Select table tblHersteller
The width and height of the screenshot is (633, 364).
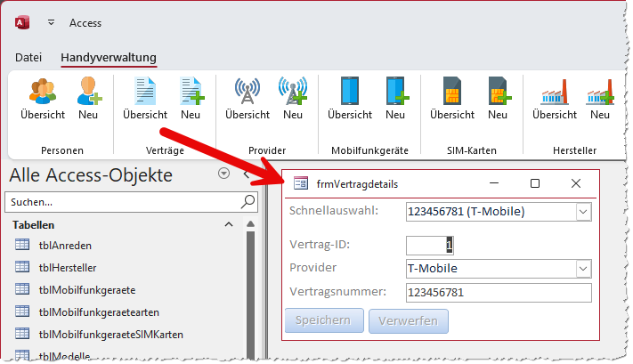pos(68,268)
